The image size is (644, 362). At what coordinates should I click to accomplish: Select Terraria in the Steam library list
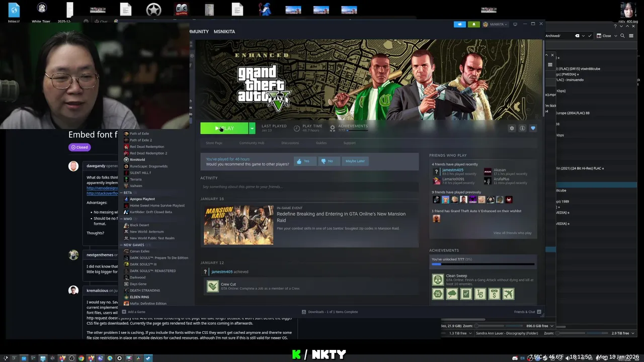tap(136, 179)
